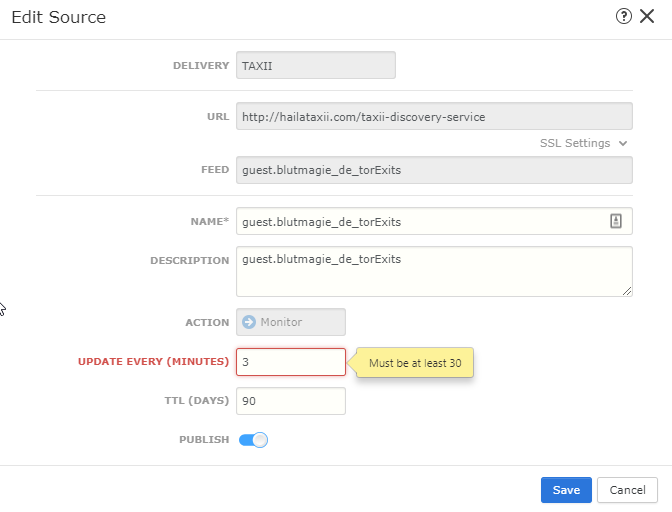Click the Feed field
The image size is (672, 512).
coord(434,170)
